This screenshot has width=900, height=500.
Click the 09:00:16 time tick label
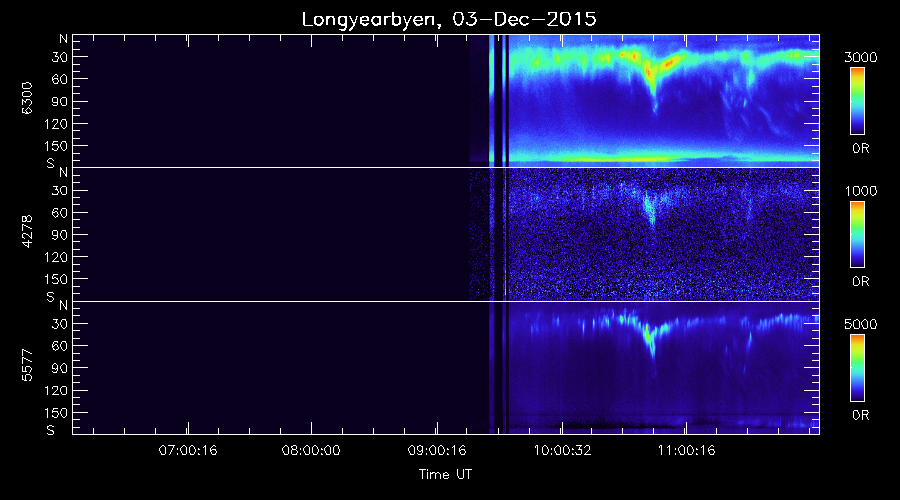pos(437,451)
